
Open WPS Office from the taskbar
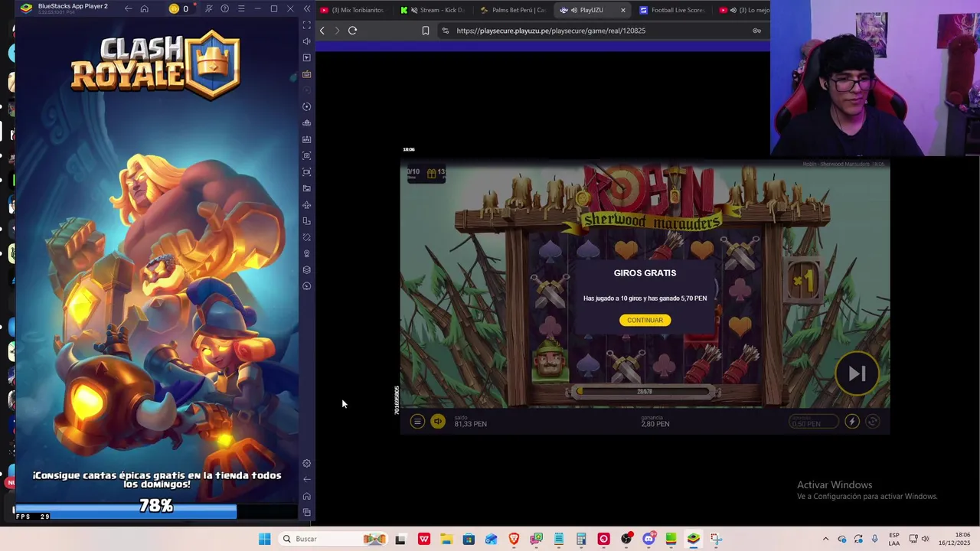click(424, 539)
